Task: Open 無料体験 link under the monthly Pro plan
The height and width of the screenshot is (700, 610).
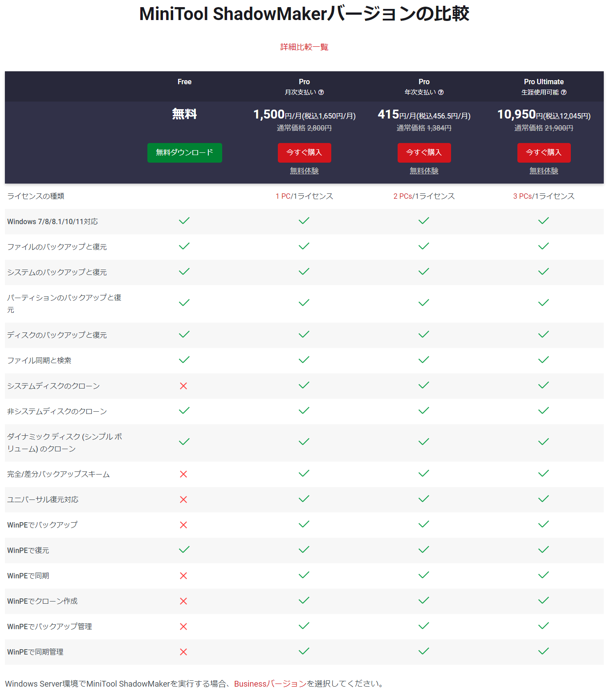Action: [x=304, y=171]
